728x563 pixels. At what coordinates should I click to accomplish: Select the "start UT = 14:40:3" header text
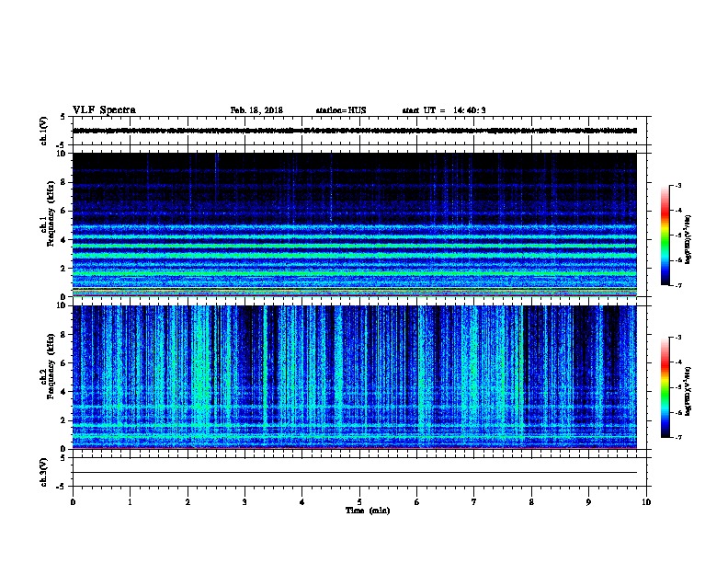pyautogui.click(x=444, y=110)
